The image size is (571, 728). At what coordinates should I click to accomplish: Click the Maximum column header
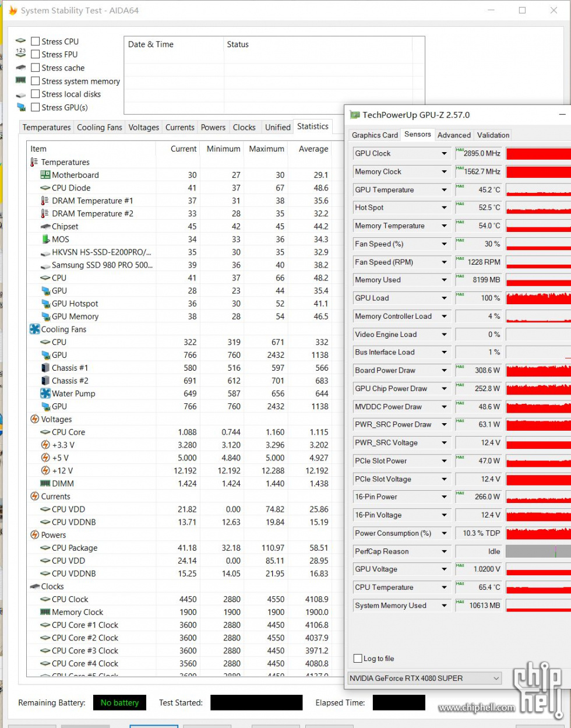(266, 149)
